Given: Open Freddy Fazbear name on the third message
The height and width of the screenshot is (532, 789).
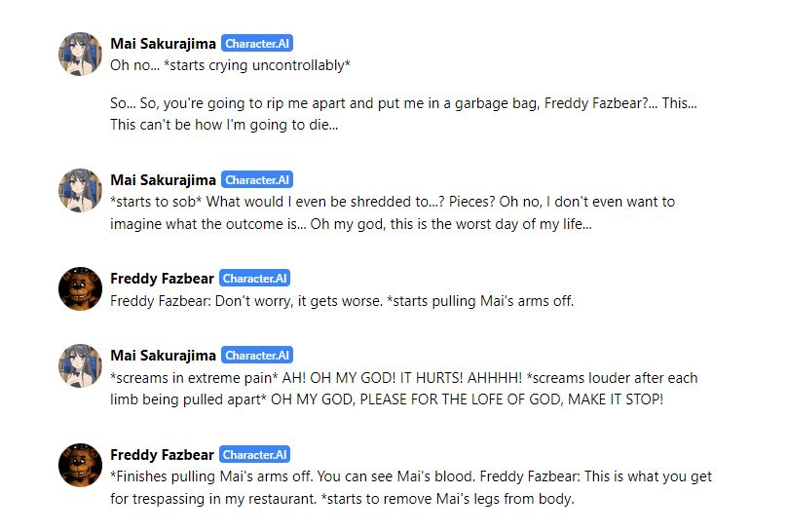Looking at the screenshot, I should pyautogui.click(x=162, y=279).
